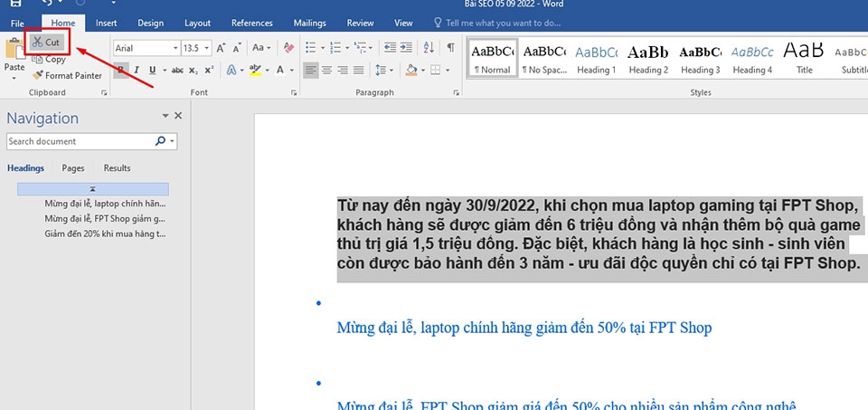Open Text Effects and Typography
Screen dimensions: 868x410
pyautogui.click(x=231, y=71)
